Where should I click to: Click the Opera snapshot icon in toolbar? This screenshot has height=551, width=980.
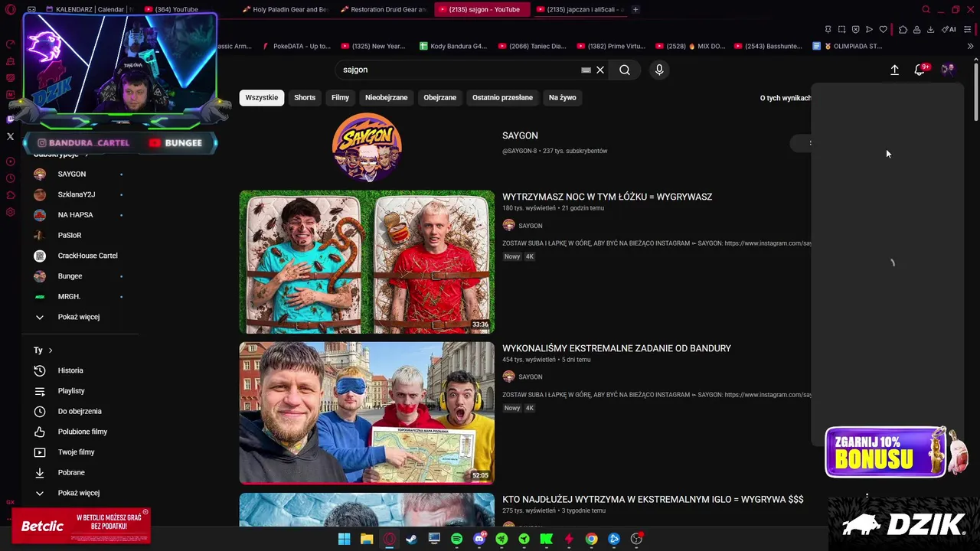click(x=841, y=30)
